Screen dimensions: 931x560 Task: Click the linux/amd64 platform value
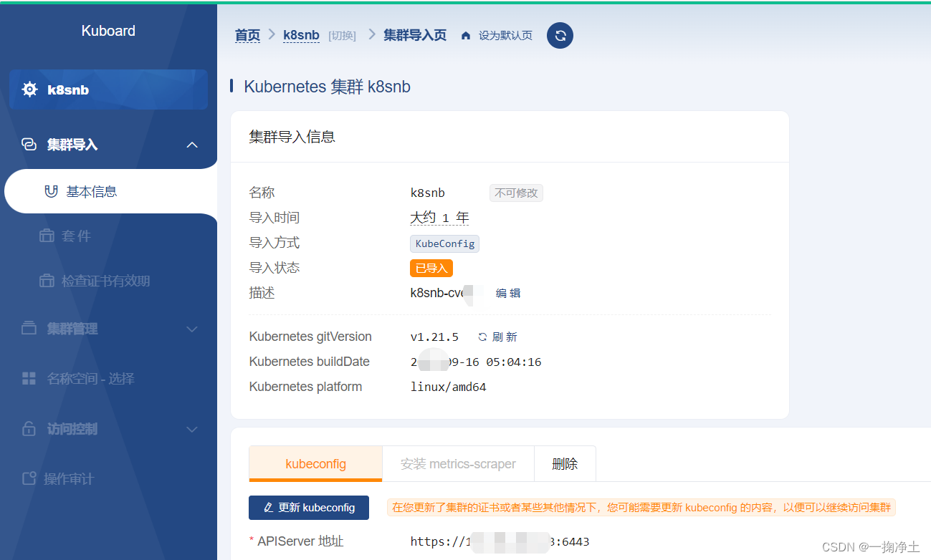coord(448,387)
